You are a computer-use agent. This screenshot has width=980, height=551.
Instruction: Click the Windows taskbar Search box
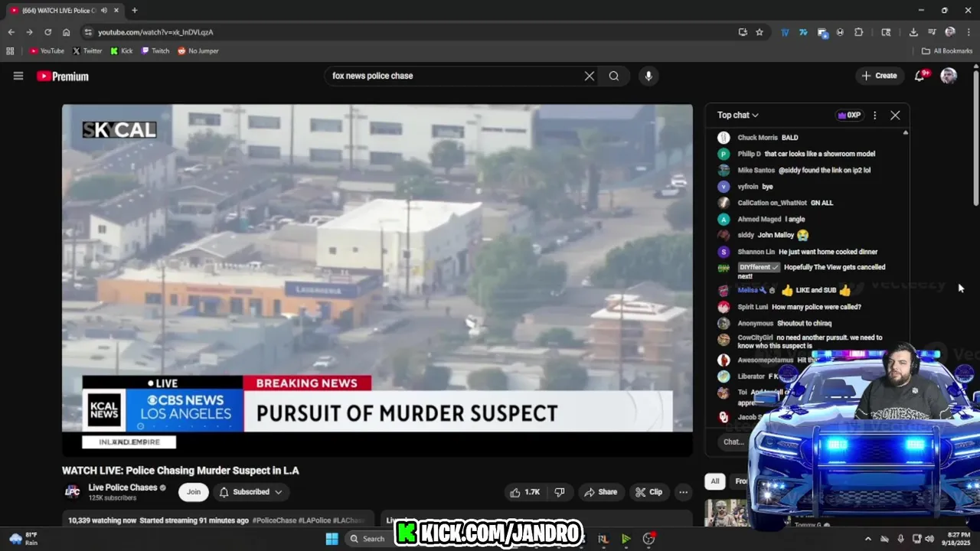(366, 539)
